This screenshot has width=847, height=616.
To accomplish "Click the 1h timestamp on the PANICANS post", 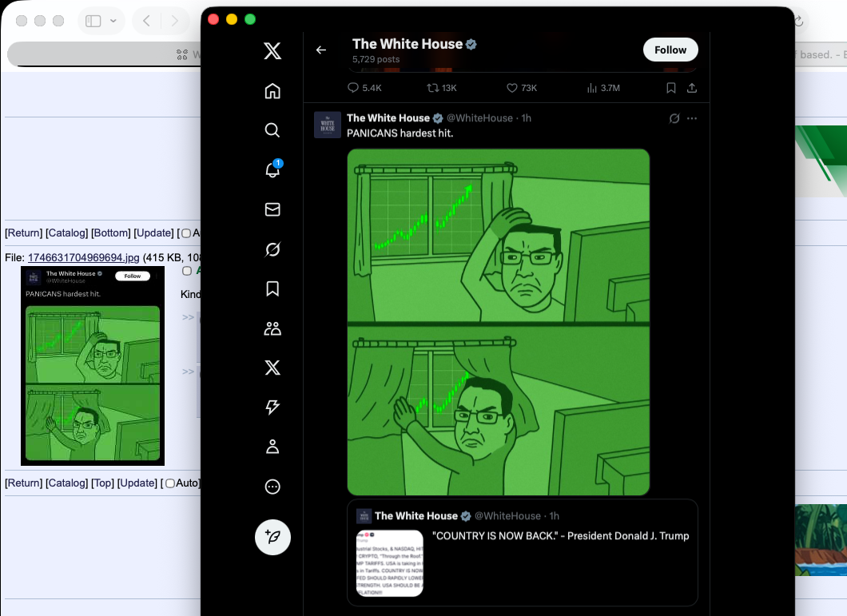I will pos(526,117).
